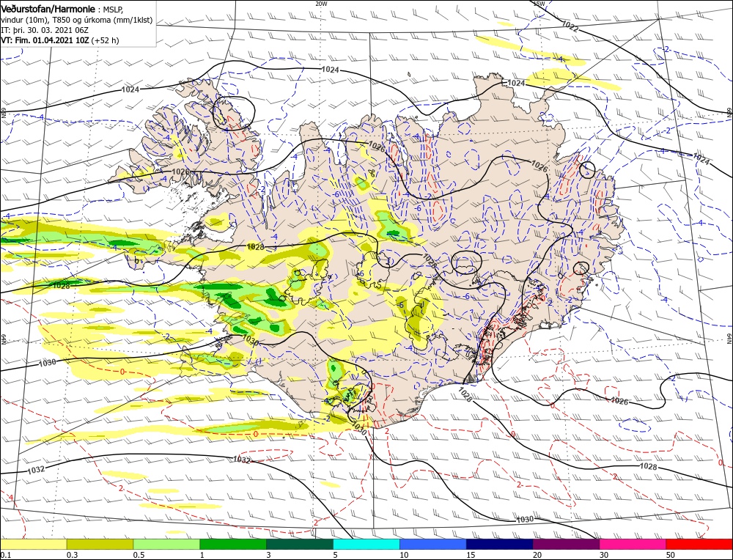
Task: Pick the cyan 5–10 mm legend swatch
Action: coord(366,544)
